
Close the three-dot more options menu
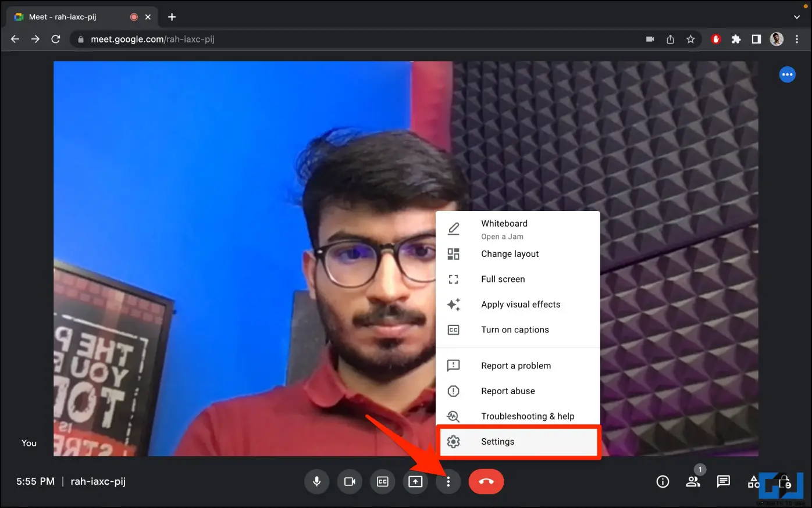pos(448,481)
